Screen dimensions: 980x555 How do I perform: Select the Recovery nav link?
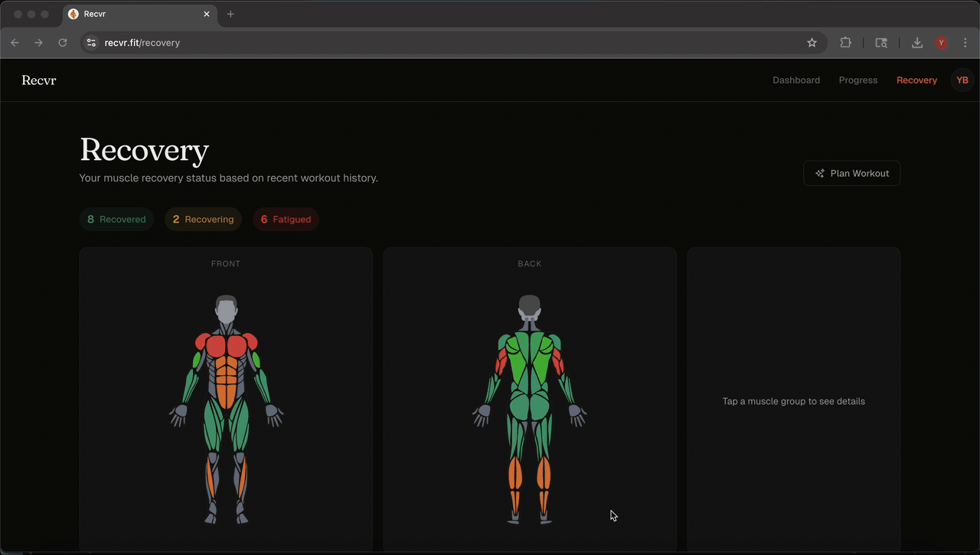pos(916,80)
